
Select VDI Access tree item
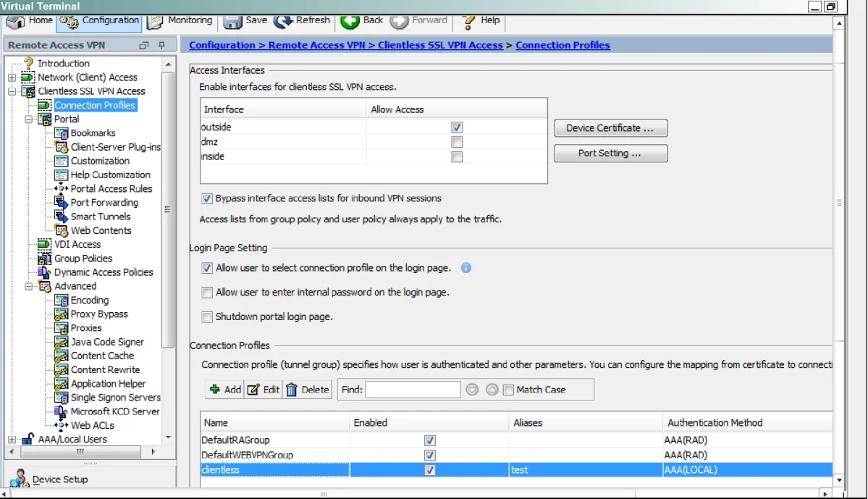pos(77,244)
